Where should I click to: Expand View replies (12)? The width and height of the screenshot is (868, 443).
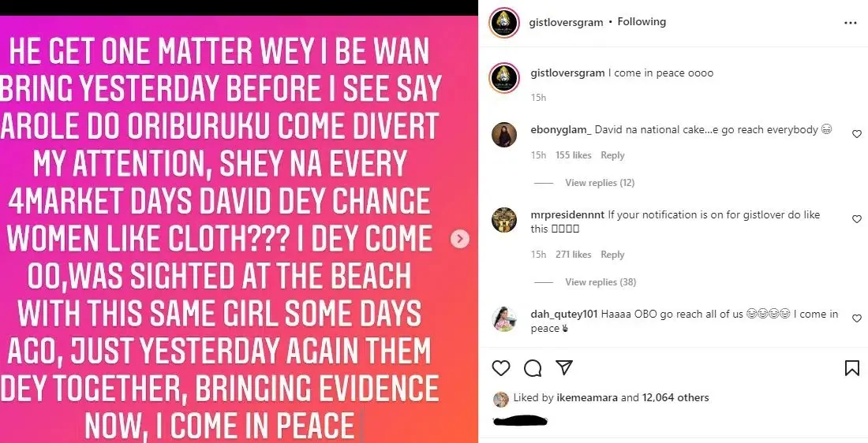click(600, 183)
